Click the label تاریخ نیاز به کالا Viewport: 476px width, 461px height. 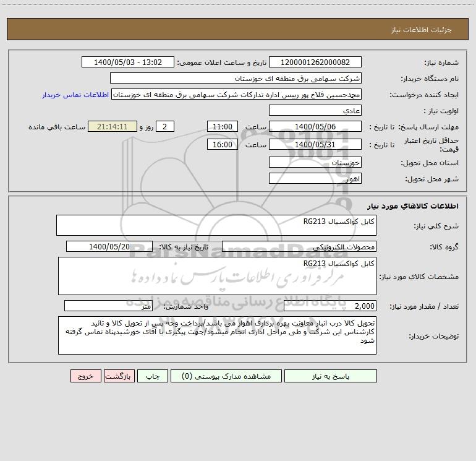184,247
